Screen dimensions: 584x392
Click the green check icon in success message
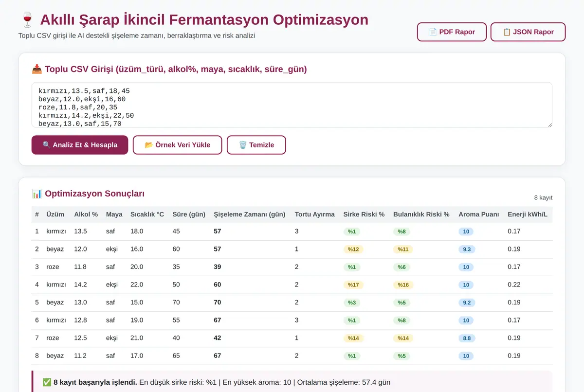point(47,382)
